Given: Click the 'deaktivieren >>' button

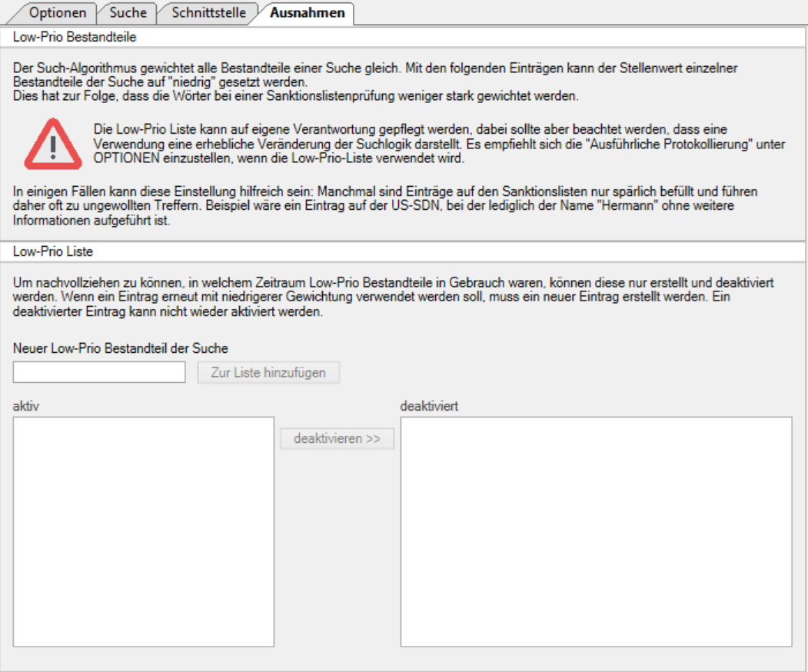Looking at the screenshot, I should coord(337,439).
